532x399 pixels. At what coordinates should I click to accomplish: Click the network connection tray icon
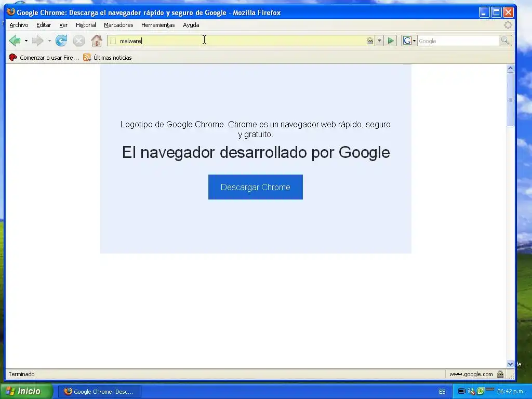471,392
